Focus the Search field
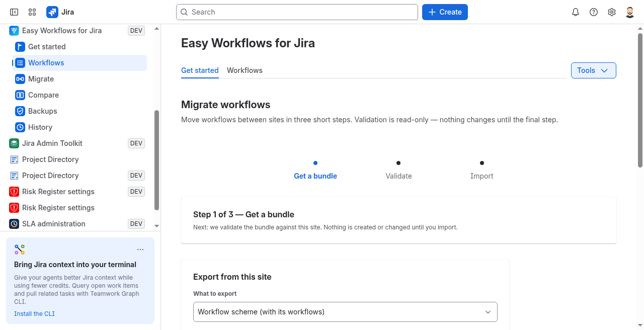 click(x=297, y=12)
